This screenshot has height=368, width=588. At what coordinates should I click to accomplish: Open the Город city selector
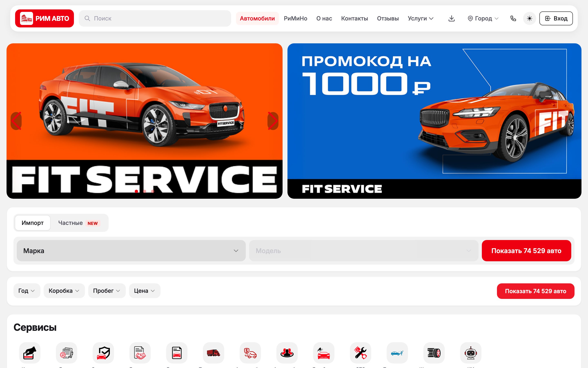pyautogui.click(x=483, y=18)
